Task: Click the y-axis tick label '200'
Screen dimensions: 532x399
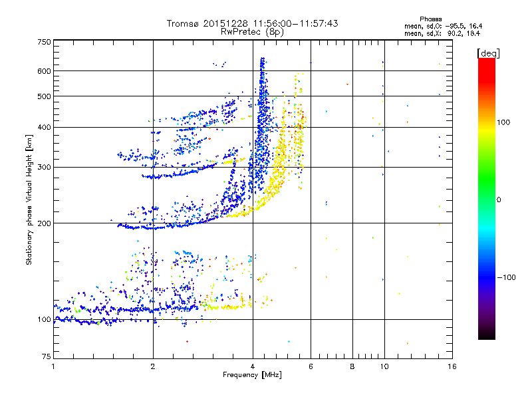Action: coord(45,223)
